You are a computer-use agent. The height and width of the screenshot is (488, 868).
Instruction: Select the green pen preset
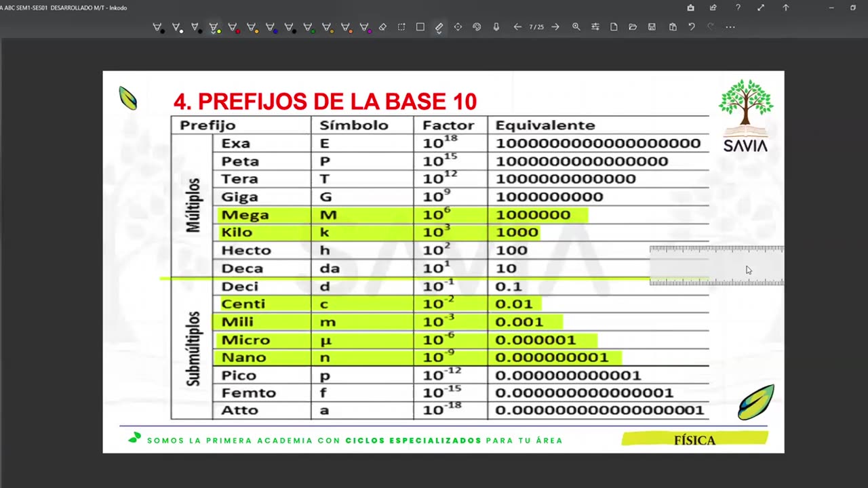(308, 27)
